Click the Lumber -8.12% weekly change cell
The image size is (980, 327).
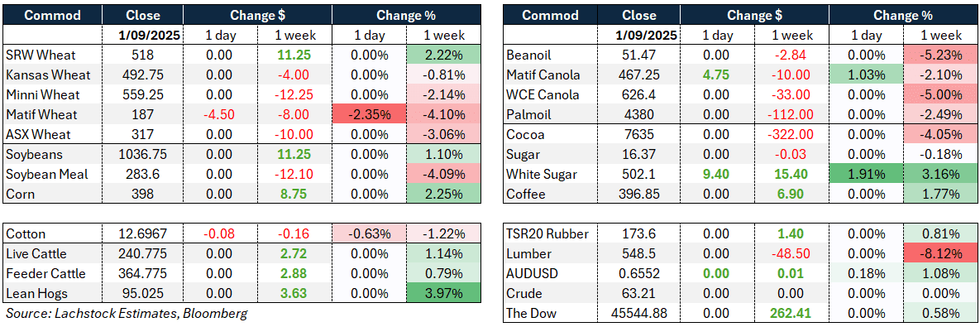[x=943, y=254]
